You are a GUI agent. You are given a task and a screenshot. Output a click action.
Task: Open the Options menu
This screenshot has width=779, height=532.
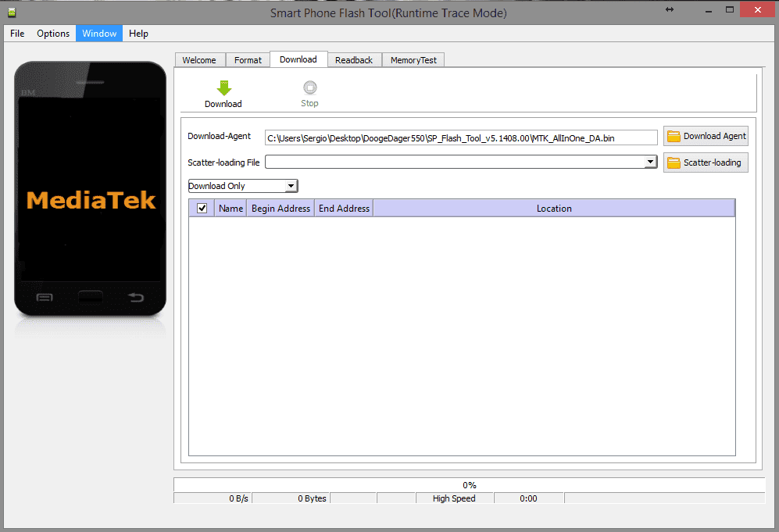coord(53,34)
